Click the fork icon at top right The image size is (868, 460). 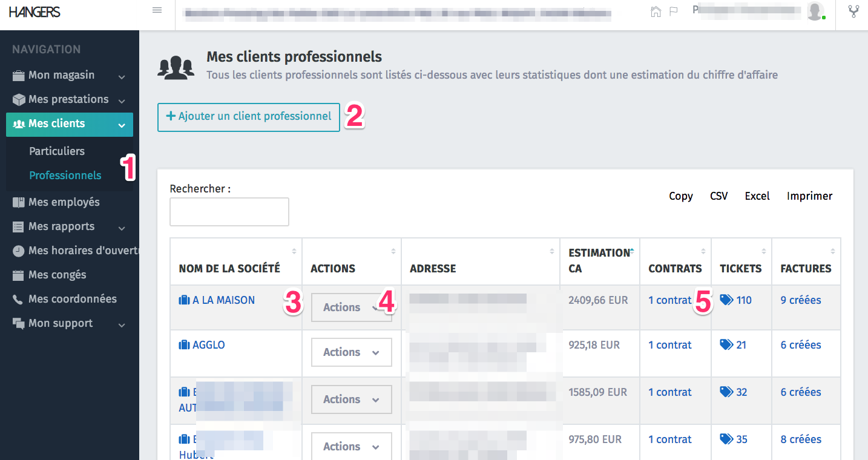point(853,11)
